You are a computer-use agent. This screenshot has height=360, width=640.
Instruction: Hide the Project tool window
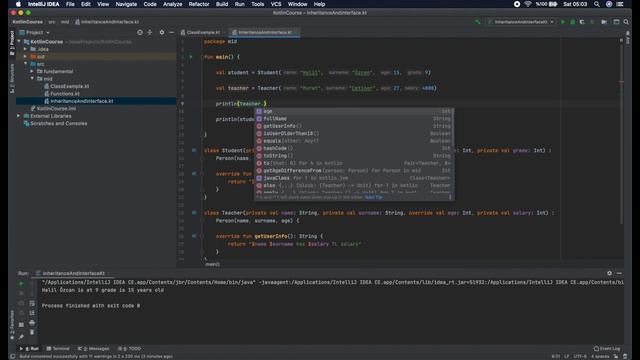pos(171,32)
